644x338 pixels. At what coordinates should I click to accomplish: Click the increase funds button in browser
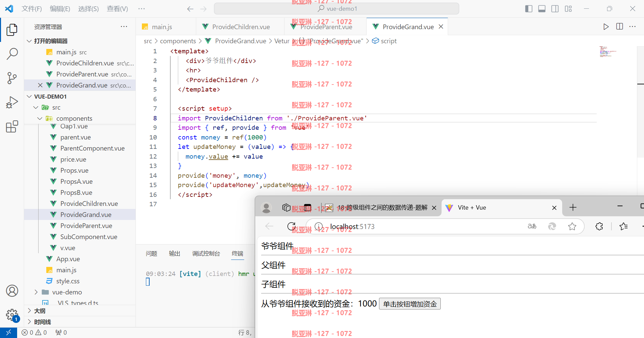click(410, 304)
